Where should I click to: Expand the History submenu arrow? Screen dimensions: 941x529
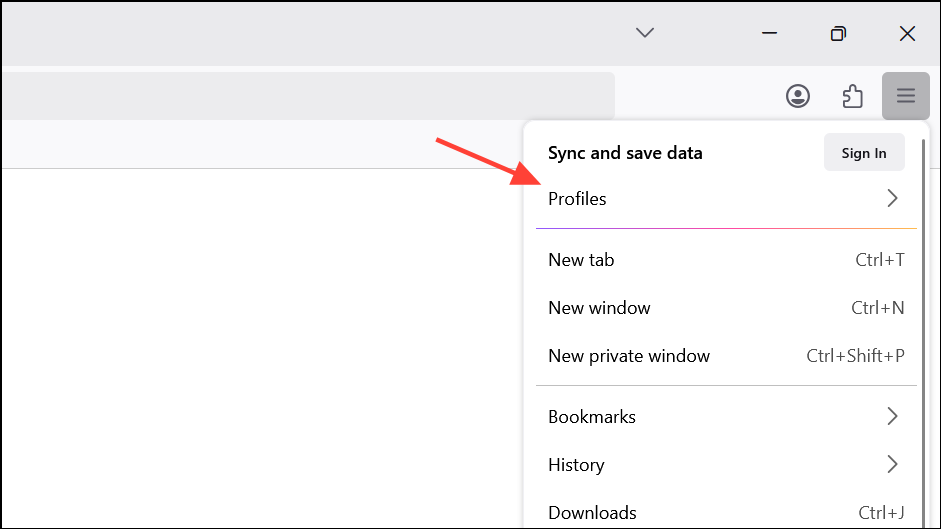tap(892, 464)
